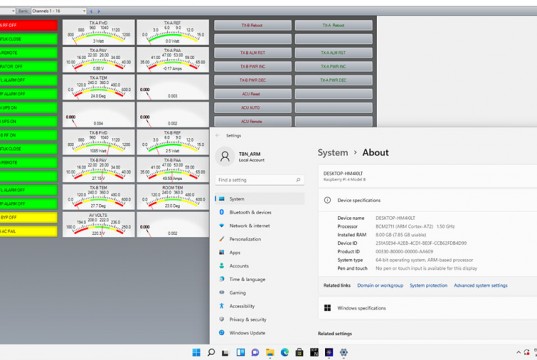
Task: Open the Chat taskbar icon
Action: point(255,352)
